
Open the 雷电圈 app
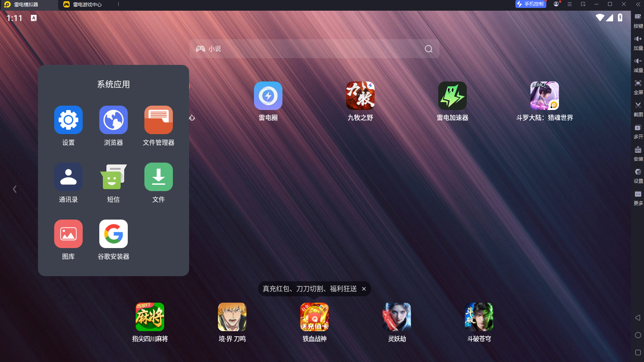point(268,96)
